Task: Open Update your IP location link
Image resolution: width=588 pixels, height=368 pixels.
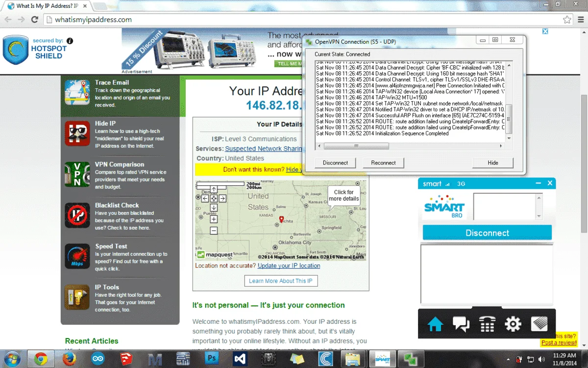Action: pos(289,265)
